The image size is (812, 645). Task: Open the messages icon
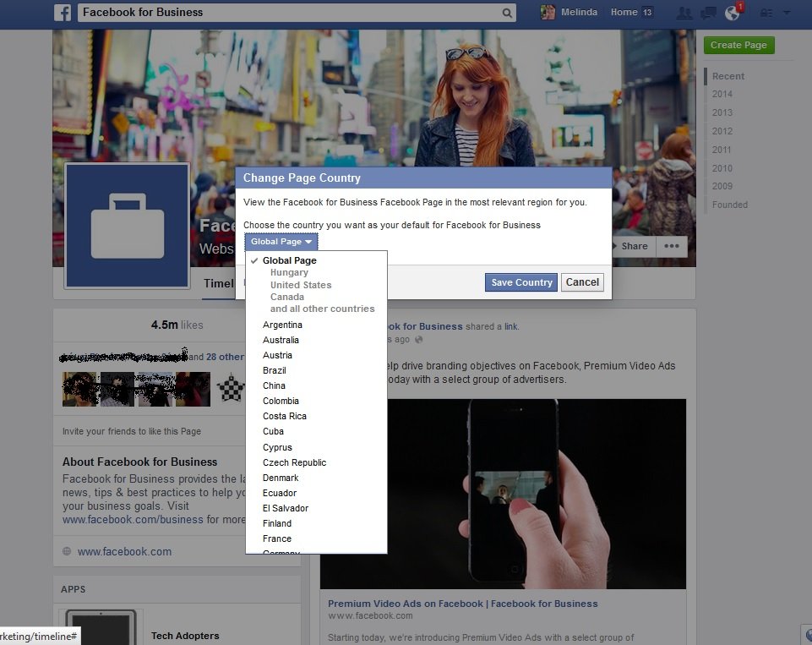[709, 13]
